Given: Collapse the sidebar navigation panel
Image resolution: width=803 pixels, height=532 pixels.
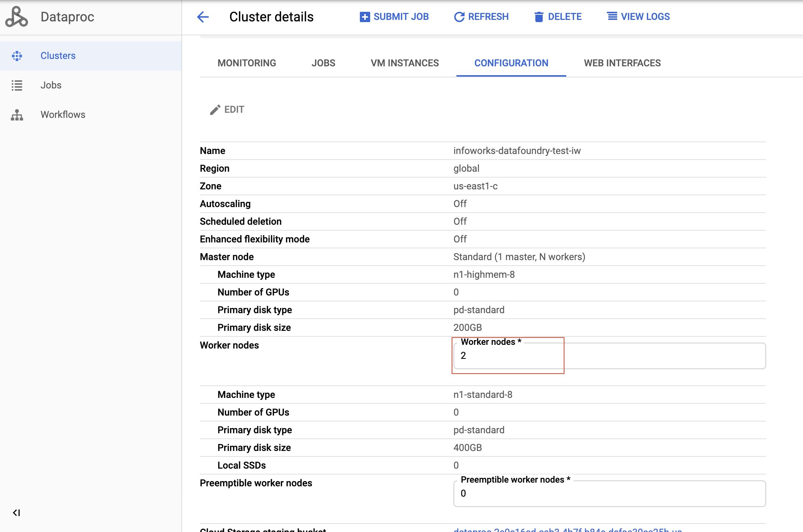Looking at the screenshot, I should 17,512.
